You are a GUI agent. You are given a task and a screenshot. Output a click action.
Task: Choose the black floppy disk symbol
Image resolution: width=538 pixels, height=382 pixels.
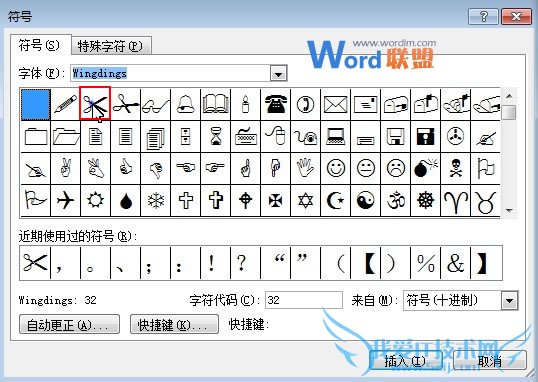425,137
